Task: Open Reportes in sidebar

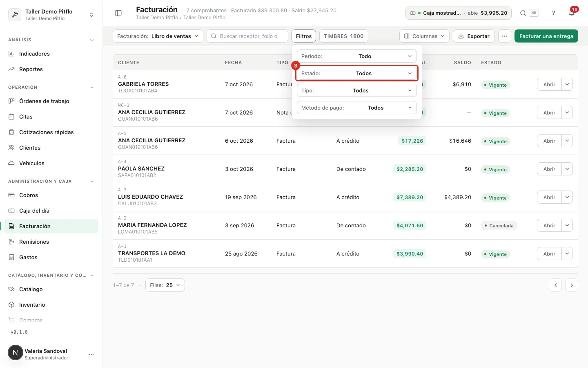Action: tap(51, 69)
